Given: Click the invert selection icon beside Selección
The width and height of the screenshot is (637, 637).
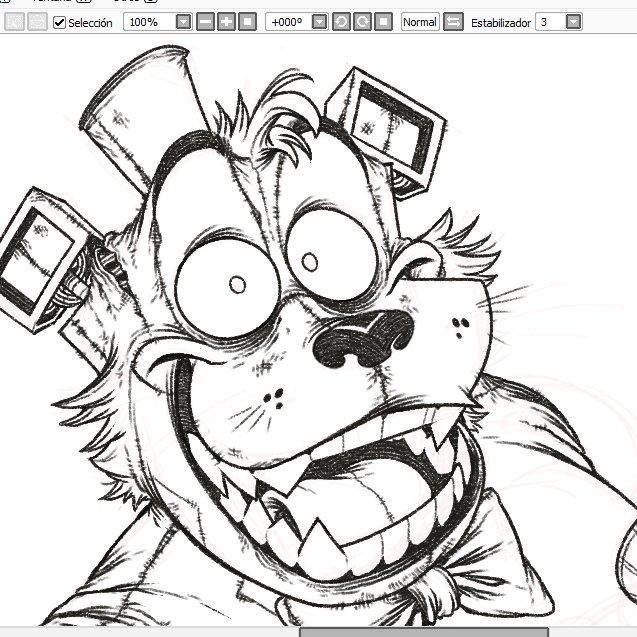Looking at the screenshot, I should coord(37,22).
